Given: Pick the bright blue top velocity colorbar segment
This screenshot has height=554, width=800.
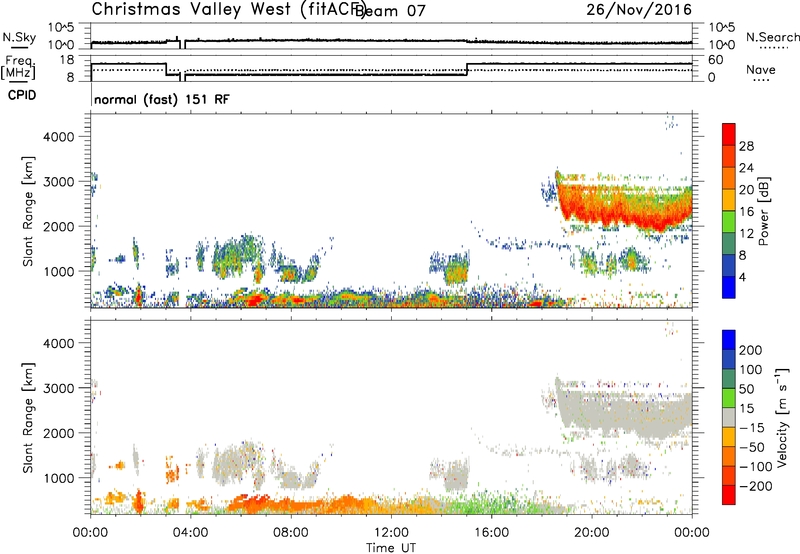Looking at the screenshot, I should [729, 340].
